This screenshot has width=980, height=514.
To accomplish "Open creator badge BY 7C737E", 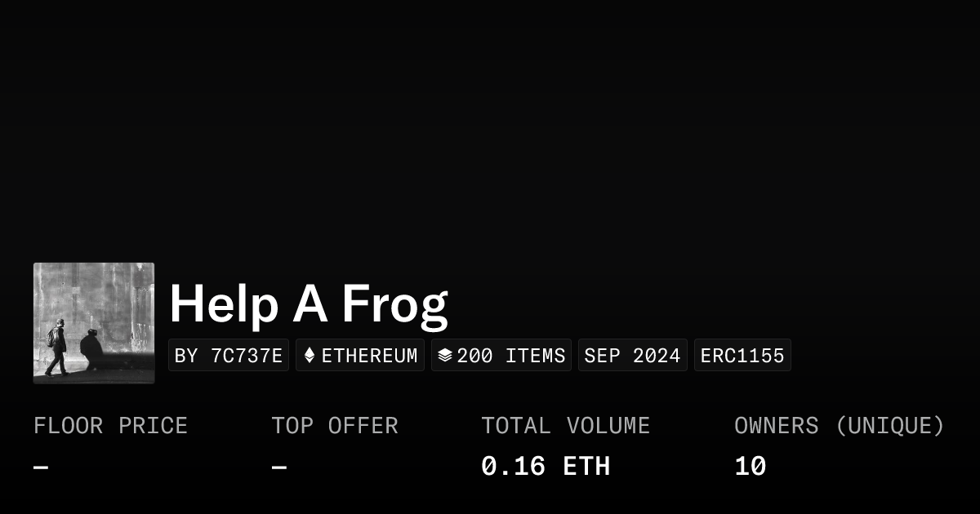I will 229,356.
